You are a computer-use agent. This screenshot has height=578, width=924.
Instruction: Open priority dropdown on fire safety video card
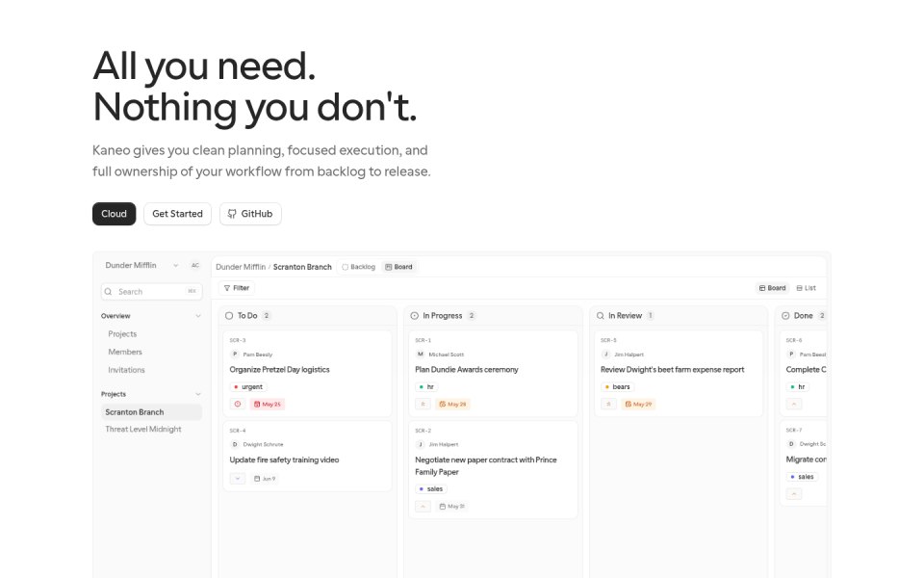pyautogui.click(x=238, y=479)
